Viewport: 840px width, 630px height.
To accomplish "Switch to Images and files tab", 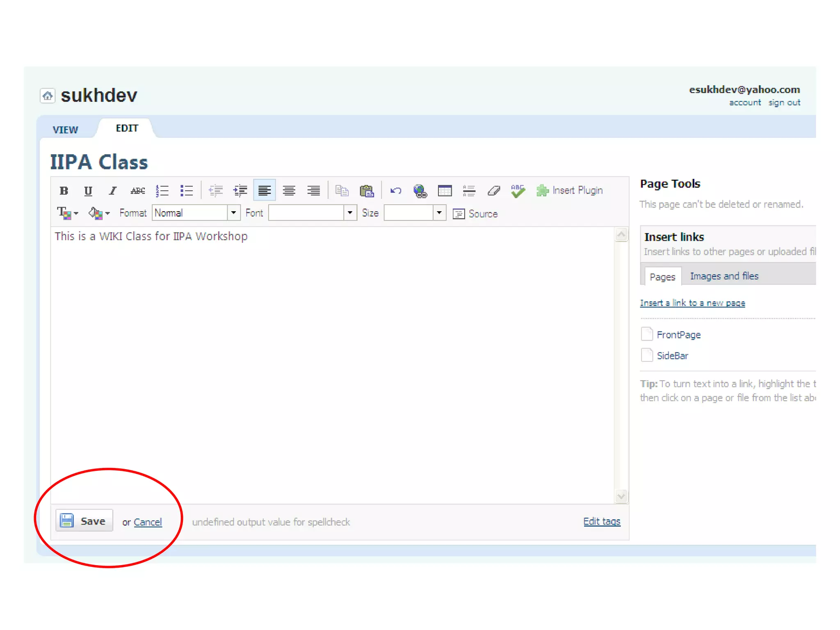I will point(724,276).
